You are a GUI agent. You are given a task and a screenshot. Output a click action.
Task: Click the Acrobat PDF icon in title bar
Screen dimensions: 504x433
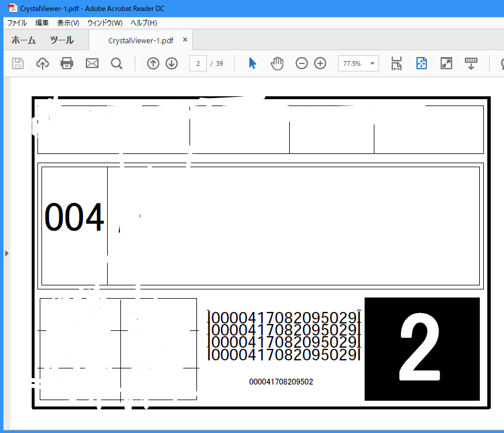[13, 8]
